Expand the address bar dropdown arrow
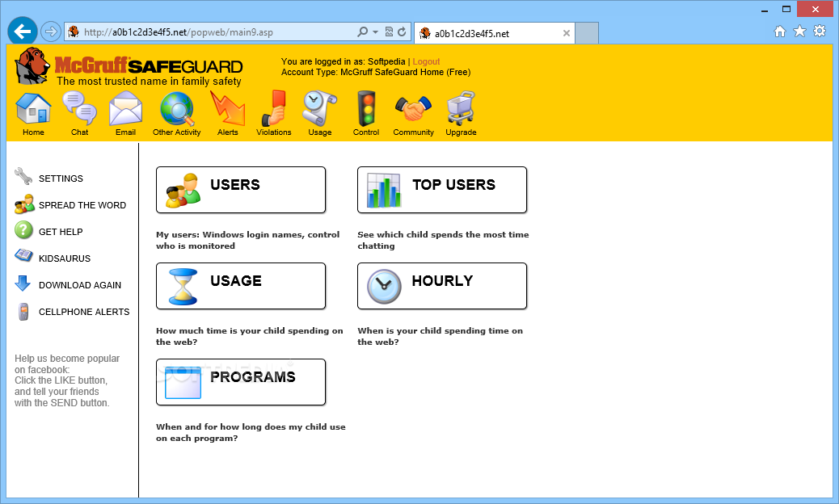Viewport: 839px width, 504px height. 375,32
